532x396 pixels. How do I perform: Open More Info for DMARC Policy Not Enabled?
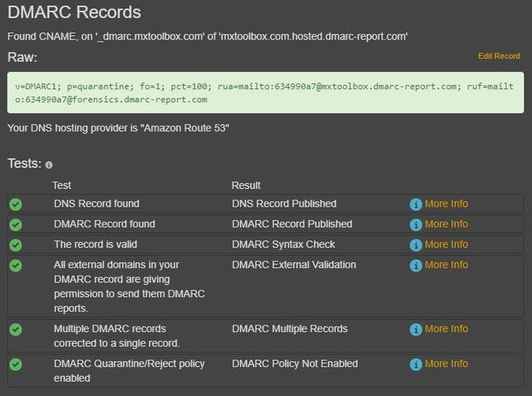coord(447,364)
